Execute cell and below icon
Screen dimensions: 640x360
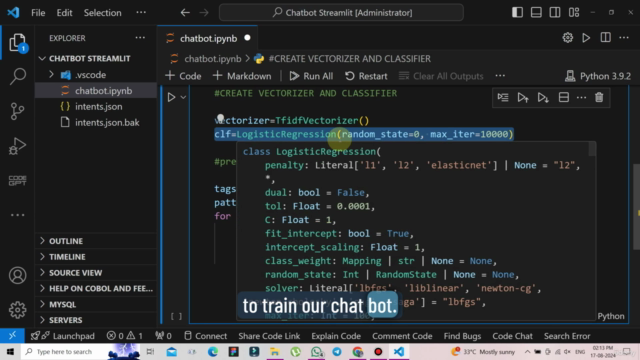click(x=543, y=97)
